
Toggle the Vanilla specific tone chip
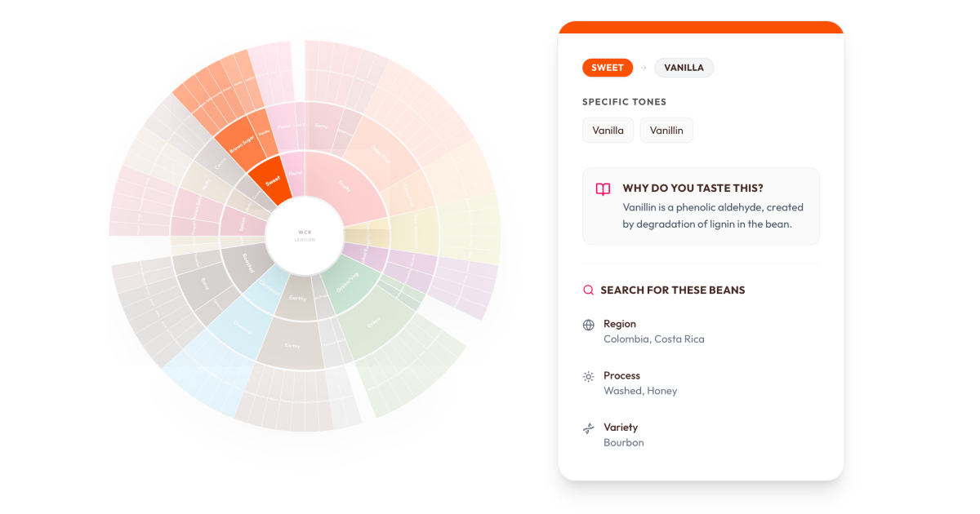click(608, 130)
